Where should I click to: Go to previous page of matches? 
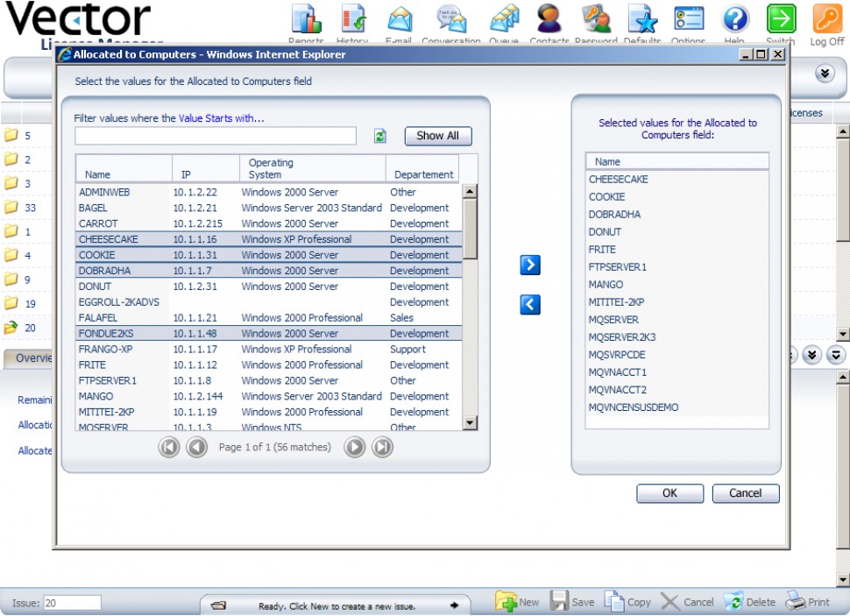point(197,448)
